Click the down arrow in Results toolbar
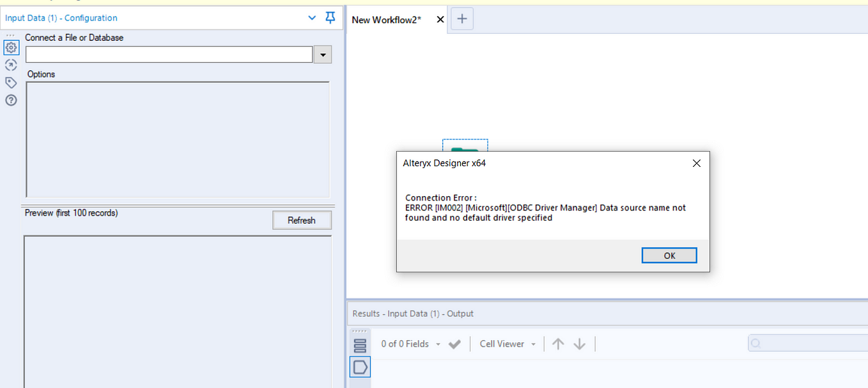Screen dimensions: 868x388 (580, 344)
